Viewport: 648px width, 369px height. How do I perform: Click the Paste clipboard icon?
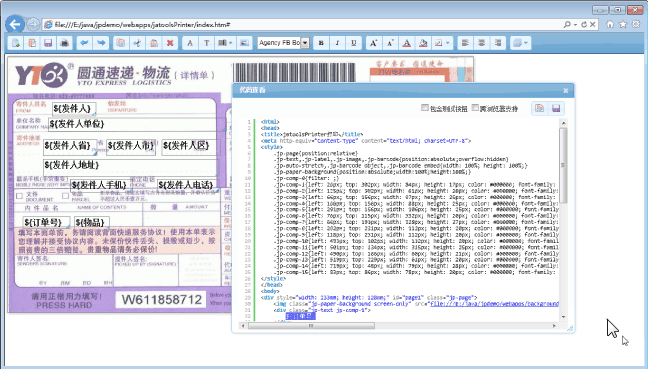click(x=154, y=43)
